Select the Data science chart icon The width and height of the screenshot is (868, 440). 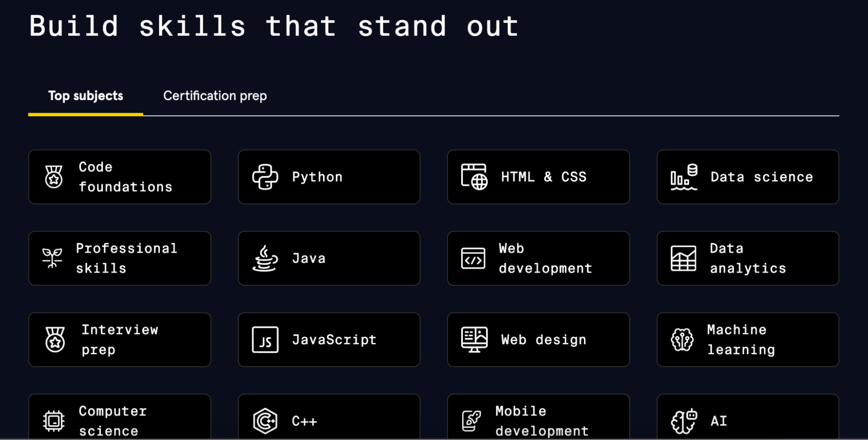[683, 177]
